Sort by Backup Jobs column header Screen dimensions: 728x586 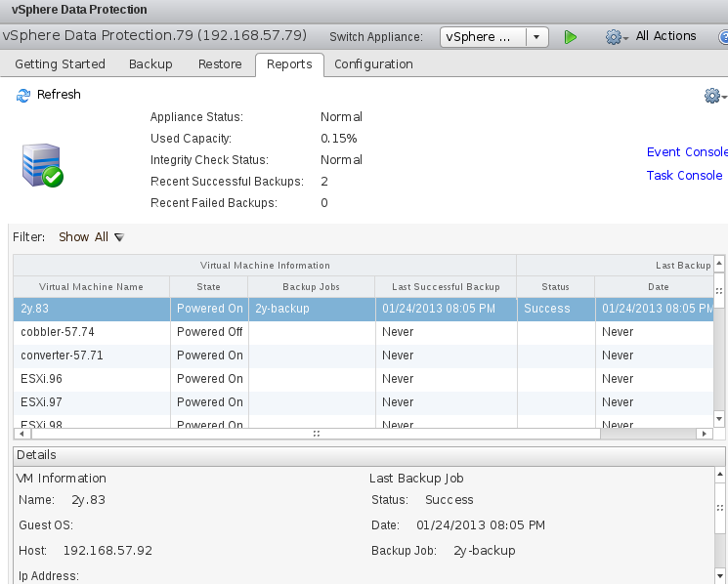click(311, 287)
